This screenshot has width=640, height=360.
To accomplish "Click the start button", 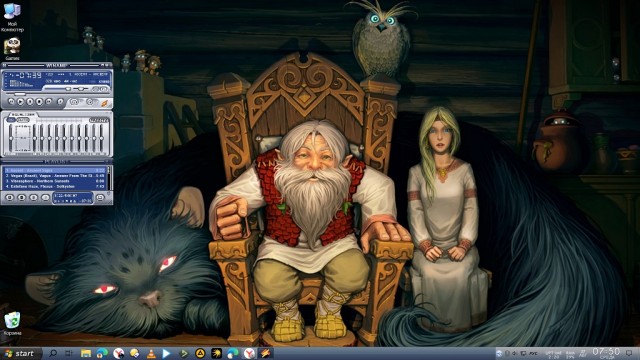I will click(20, 353).
